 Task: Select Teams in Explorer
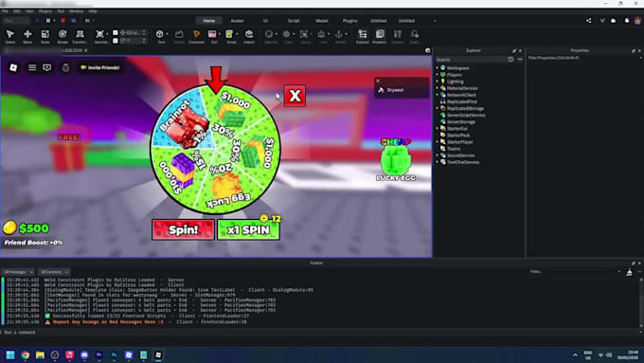(454, 149)
